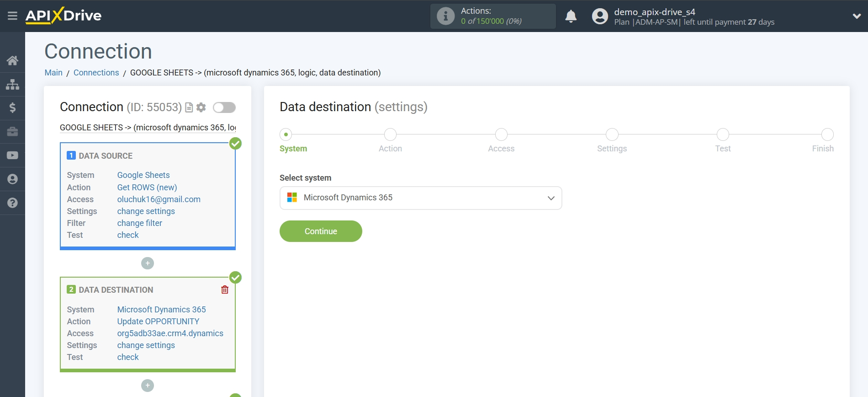868x397 pixels.
Task: Open the Select system dropdown
Action: coord(421,198)
